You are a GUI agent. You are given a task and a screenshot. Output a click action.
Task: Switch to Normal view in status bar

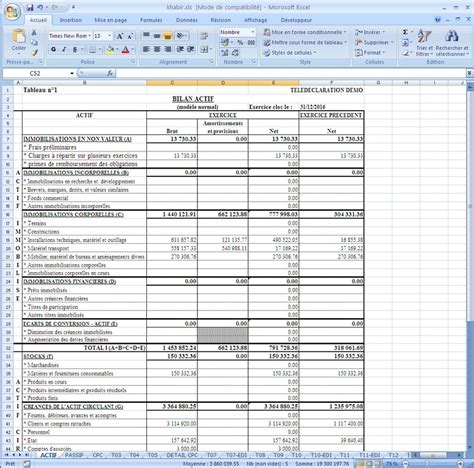(x=360, y=464)
